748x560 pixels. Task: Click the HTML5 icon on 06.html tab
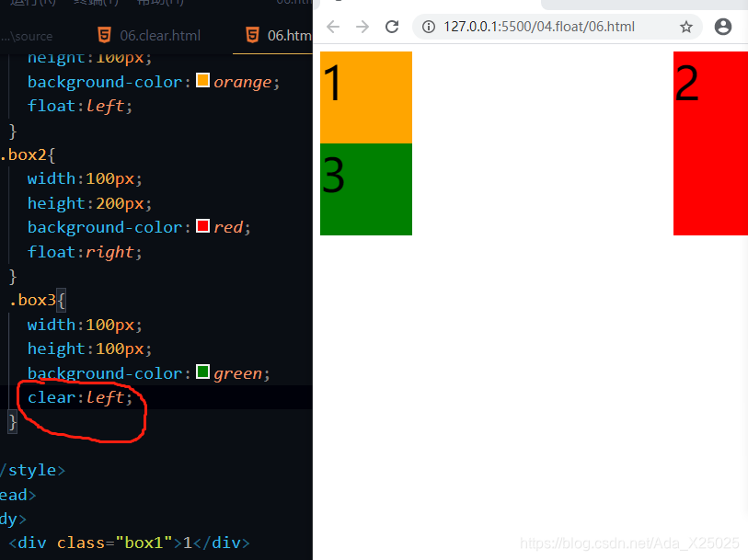[x=252, y=35]
